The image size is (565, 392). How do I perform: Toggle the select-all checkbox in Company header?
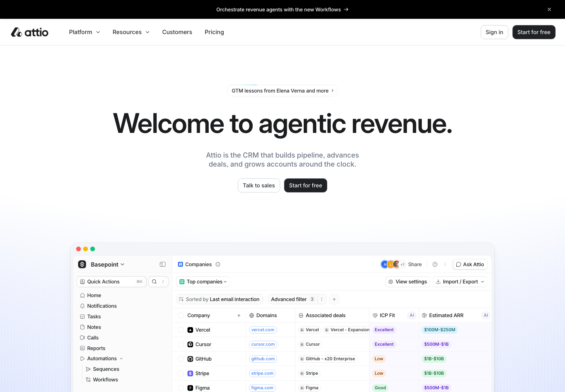[x=181, y=315]
